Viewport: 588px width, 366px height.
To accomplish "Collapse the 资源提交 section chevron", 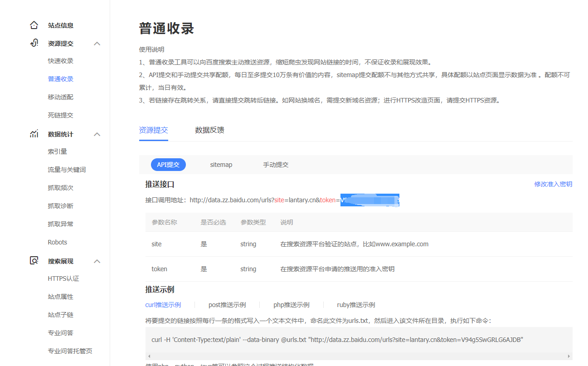I will 97,43.
